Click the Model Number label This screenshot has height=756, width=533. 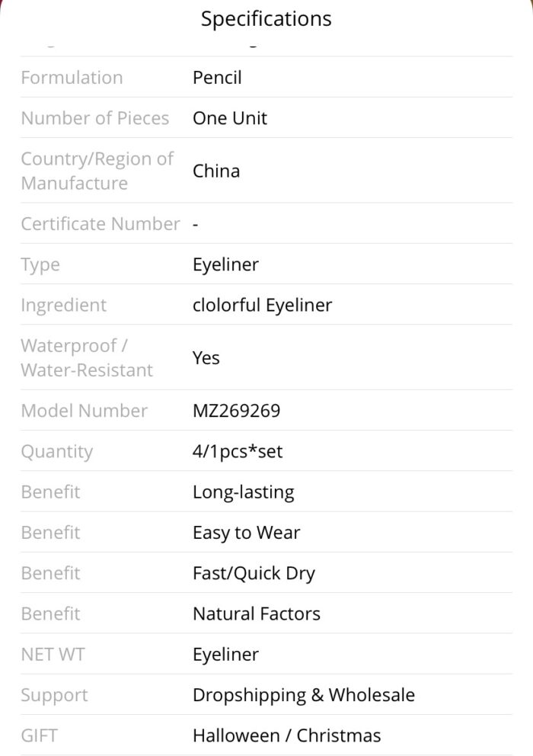[84, 411]
